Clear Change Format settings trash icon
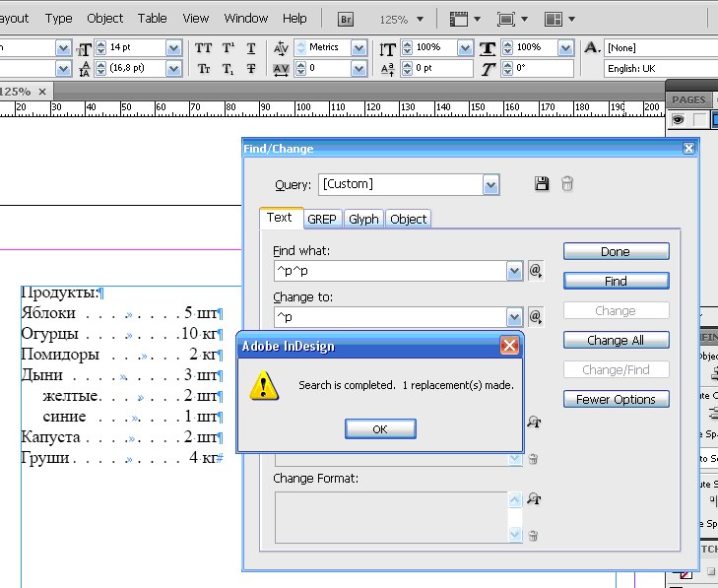718x588 pixels. coord(533,536)
